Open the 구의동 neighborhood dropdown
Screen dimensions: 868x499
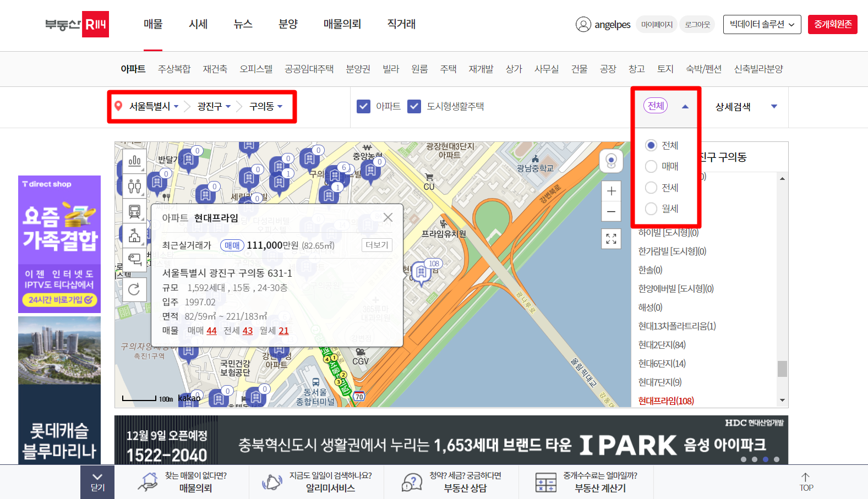coord(266,106)
